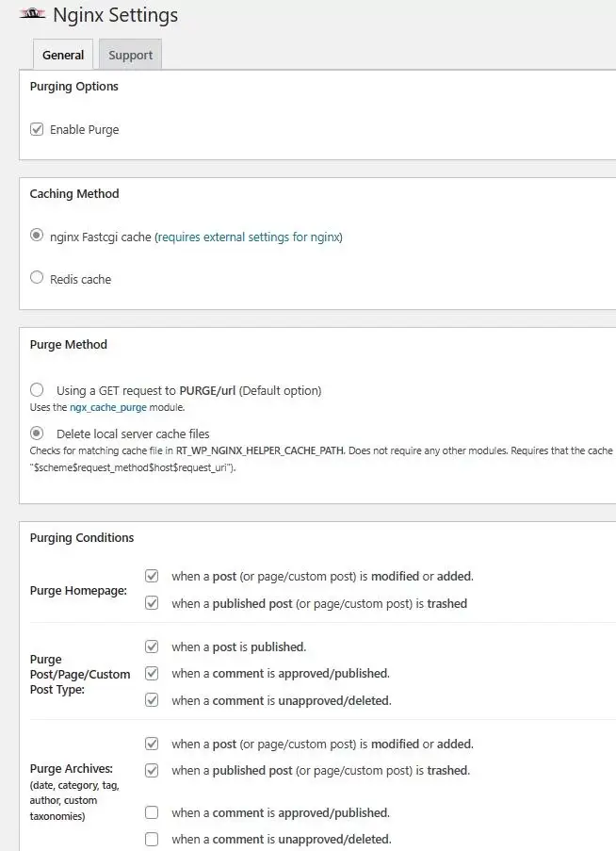Uncheck purge when a post is published
This screenshot has width=616, height=851.
(x=152, y=646)
